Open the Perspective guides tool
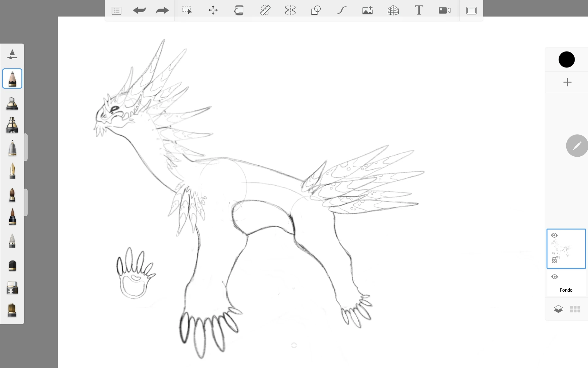The image size is (588, 368). 393,10
